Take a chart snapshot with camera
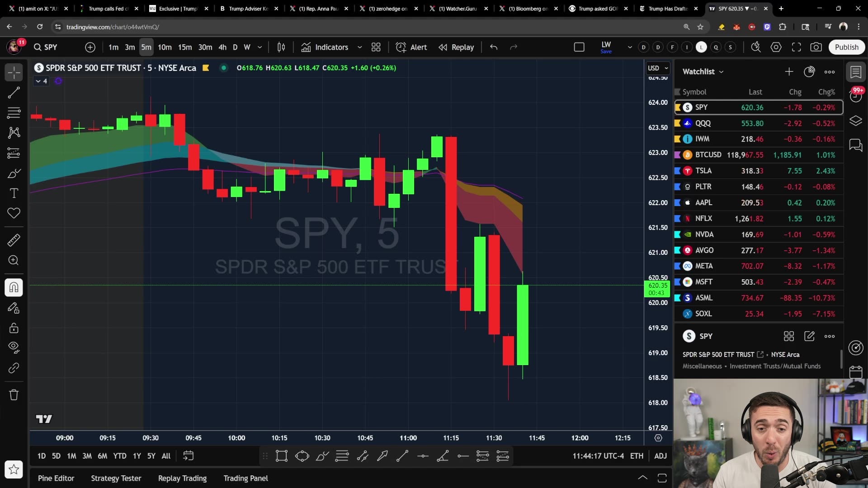The width and height of the screenshot is (868, 488). click(816, 47)
